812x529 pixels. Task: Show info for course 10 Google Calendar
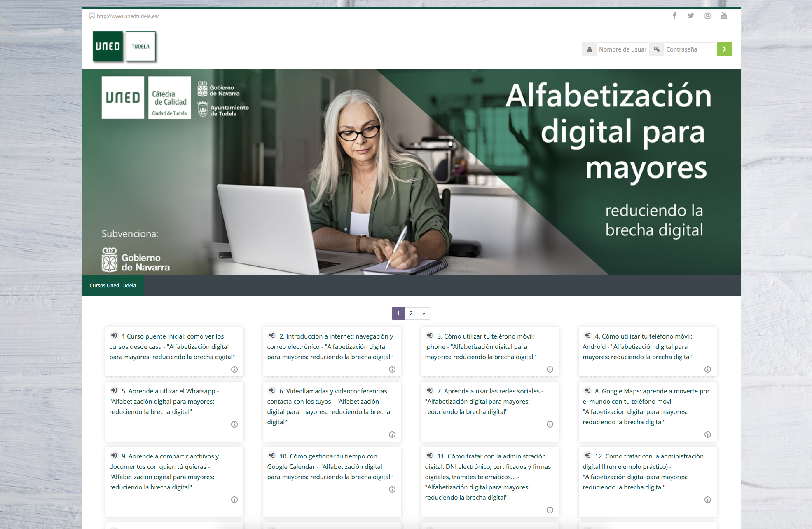pos(392,489)
